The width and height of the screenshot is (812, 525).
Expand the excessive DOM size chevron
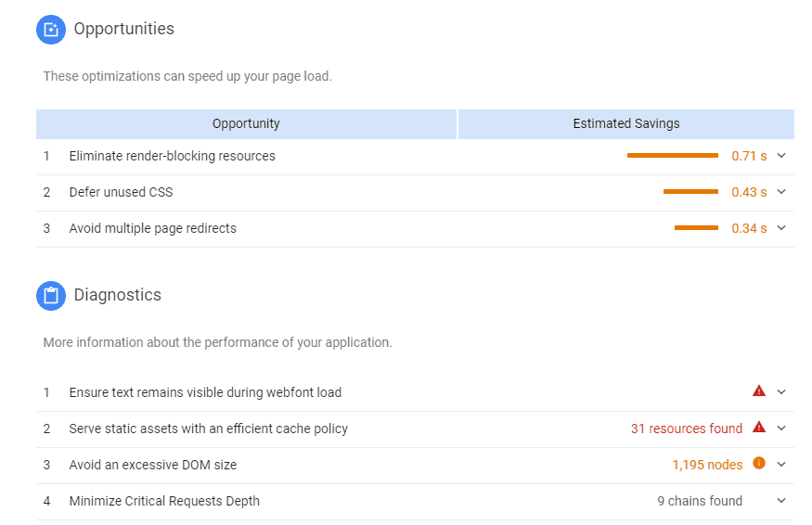(x=781, y=465)
